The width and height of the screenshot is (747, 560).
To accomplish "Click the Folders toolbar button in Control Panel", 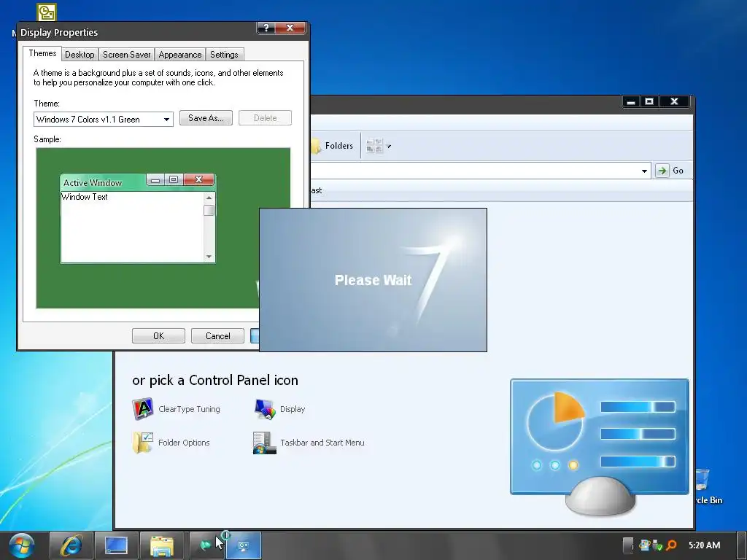I will pyautogui.click(x=332, y=146).
